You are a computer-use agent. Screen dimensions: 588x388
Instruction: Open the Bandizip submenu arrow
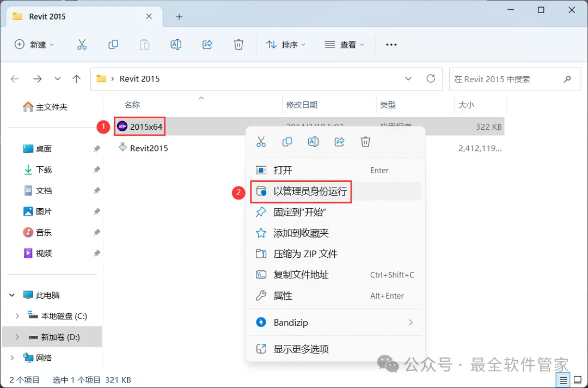tap(411, 322)
